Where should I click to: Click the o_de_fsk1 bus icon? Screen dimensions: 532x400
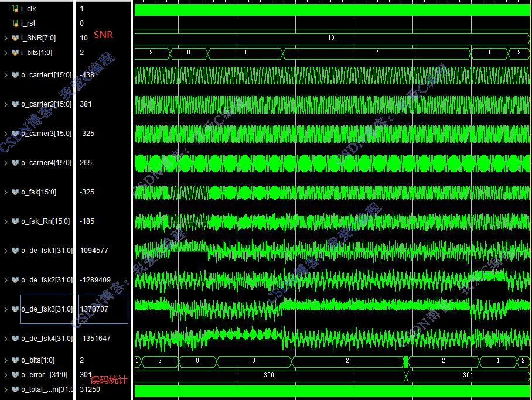(15, 251)
